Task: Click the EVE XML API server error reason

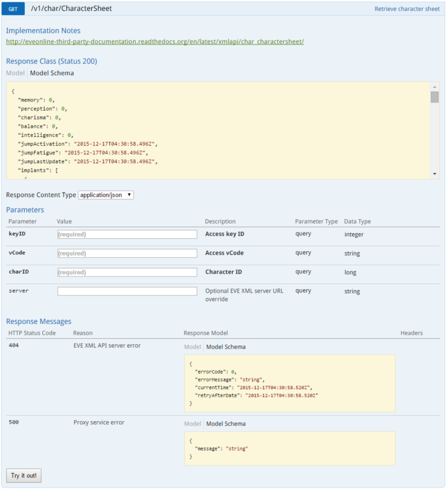Action: point(107,346)
